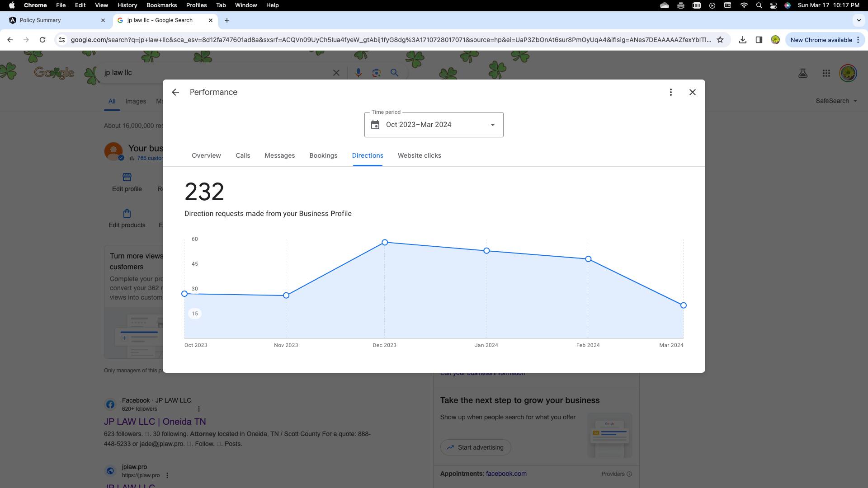This screenshot has height=488, width=868.
Task: Open the facebook.com appointments link
Action: [506, 474]
